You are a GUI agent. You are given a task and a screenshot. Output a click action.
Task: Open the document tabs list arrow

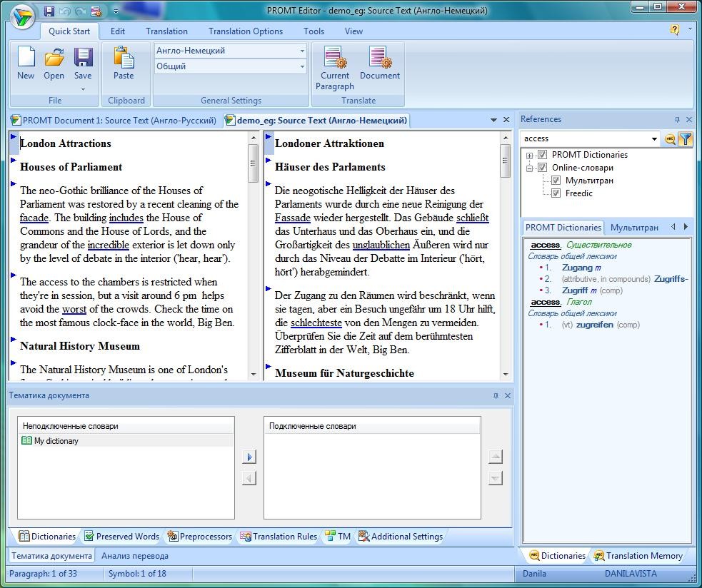[x=493, y=120]
